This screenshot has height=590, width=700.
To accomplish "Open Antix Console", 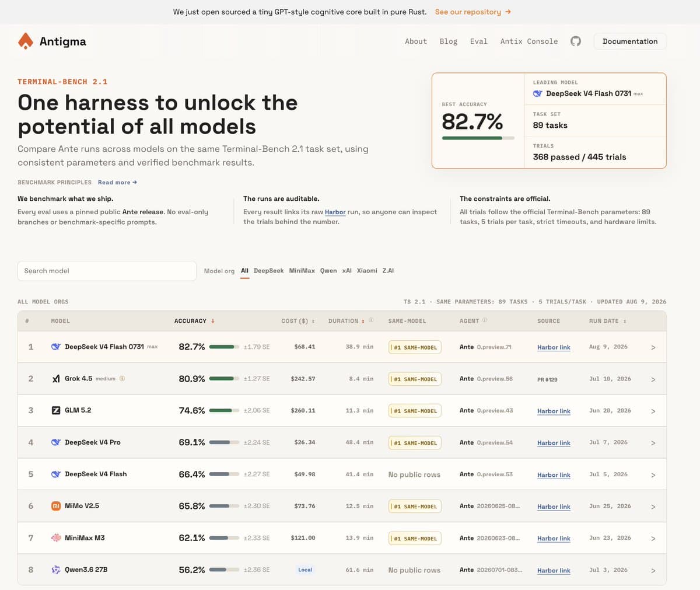I will [x=529, y=41].
